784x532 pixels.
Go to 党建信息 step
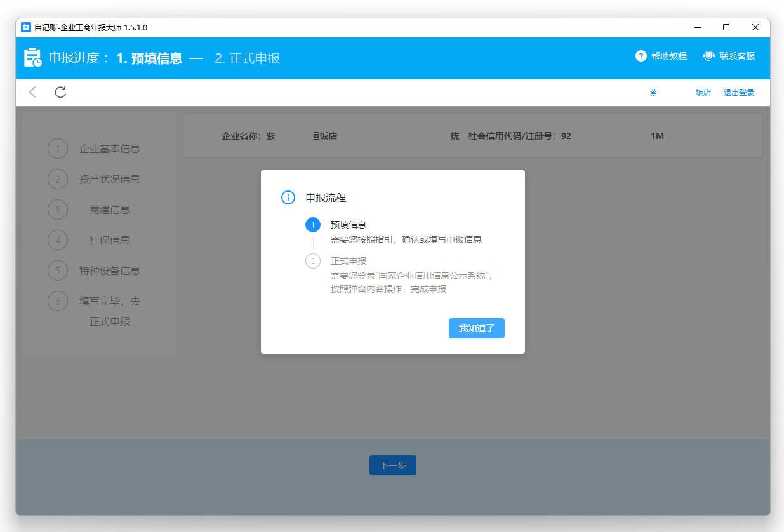109,210
